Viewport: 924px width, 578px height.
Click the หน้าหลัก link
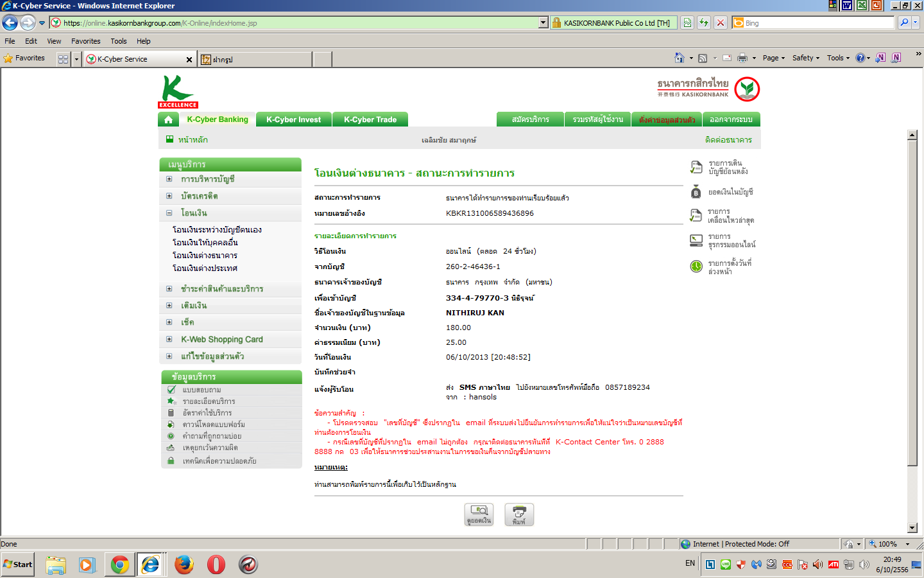tap(193, 140)
